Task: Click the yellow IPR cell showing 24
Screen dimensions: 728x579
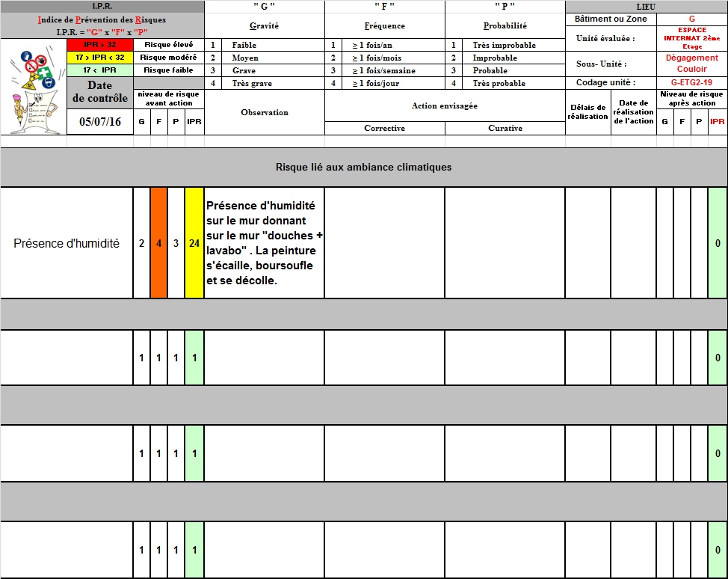Action: tap(194, 243)
